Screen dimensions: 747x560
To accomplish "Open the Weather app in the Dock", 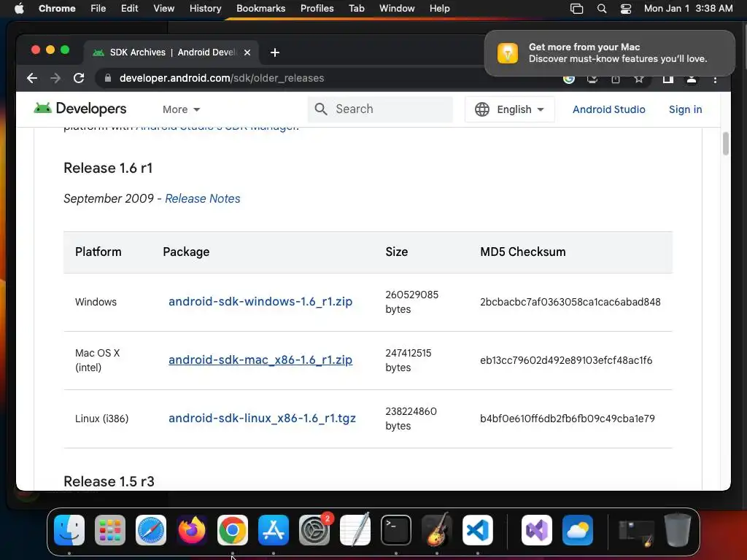I will point(578,530).
